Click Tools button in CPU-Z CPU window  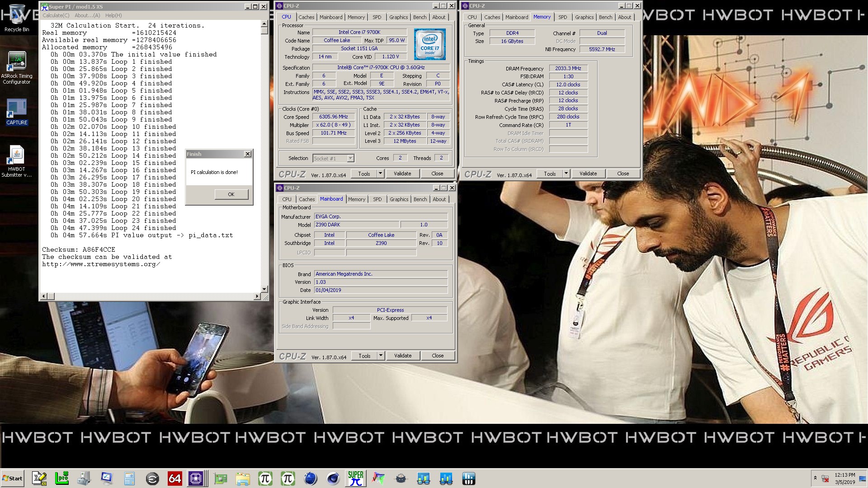tap(364, 174)
